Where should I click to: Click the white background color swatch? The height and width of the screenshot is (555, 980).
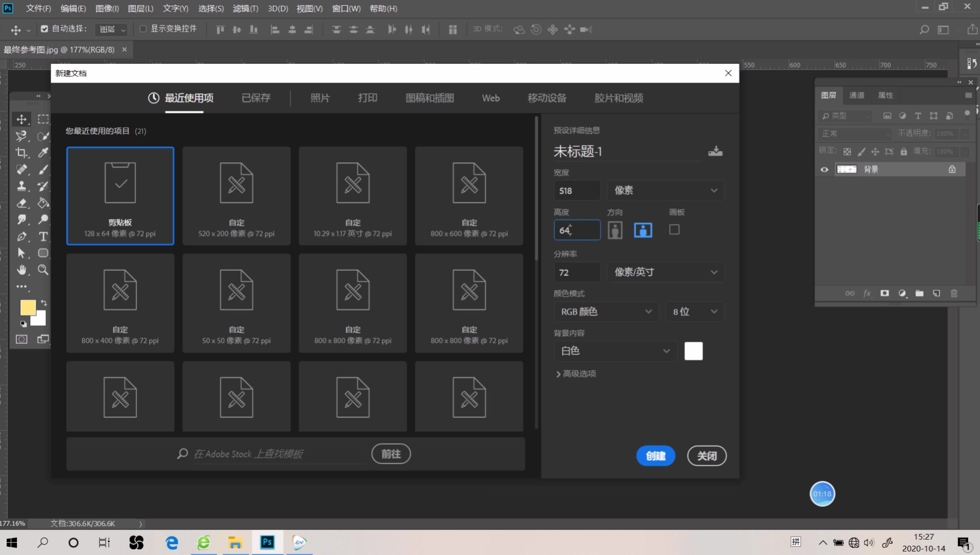(693, 351)
